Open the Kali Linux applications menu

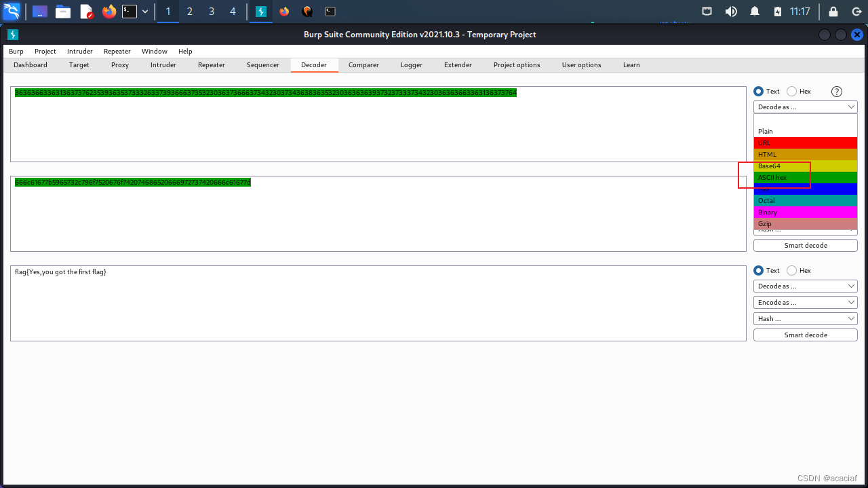tap(12, 11)
